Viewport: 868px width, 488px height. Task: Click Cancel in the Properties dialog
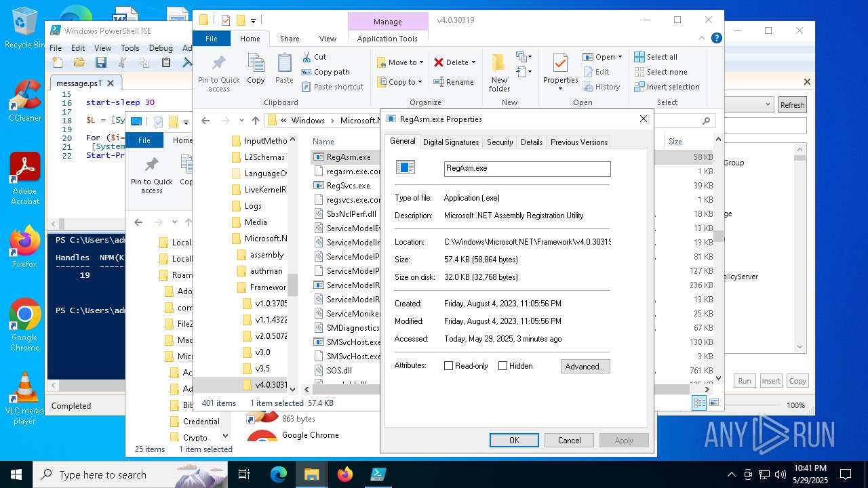(x=570, y=441)
